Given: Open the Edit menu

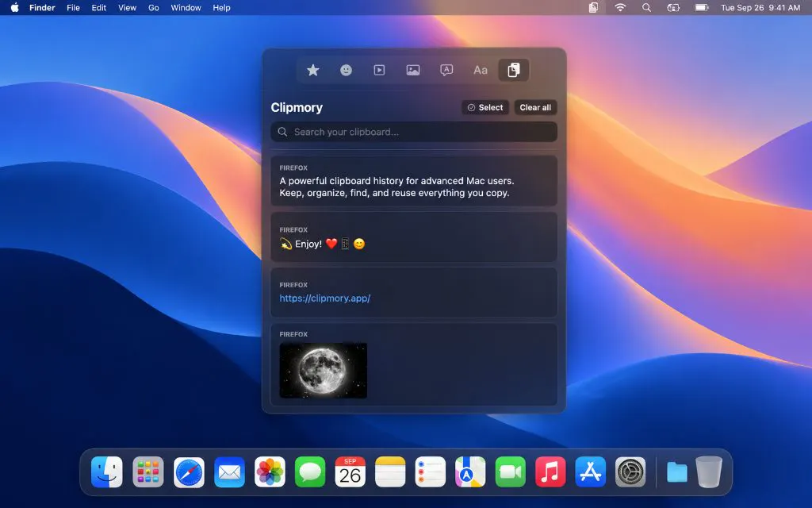Looking at the screenshot, I should [98, 8].
